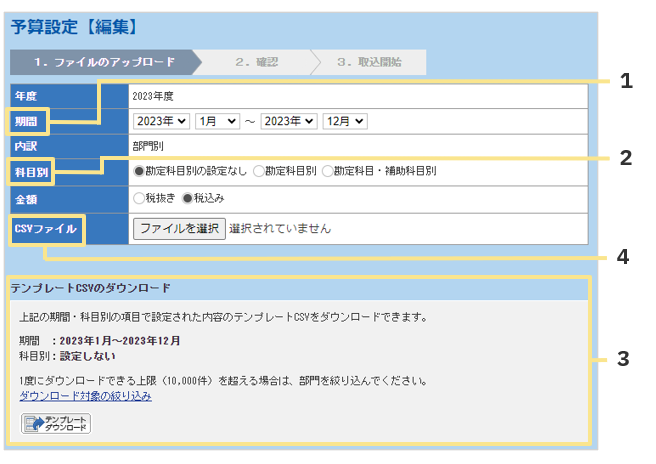This screenshot has width=656, height=464.
Task: Click the 選択されていません file status text
Action: (x=280, y=229)
